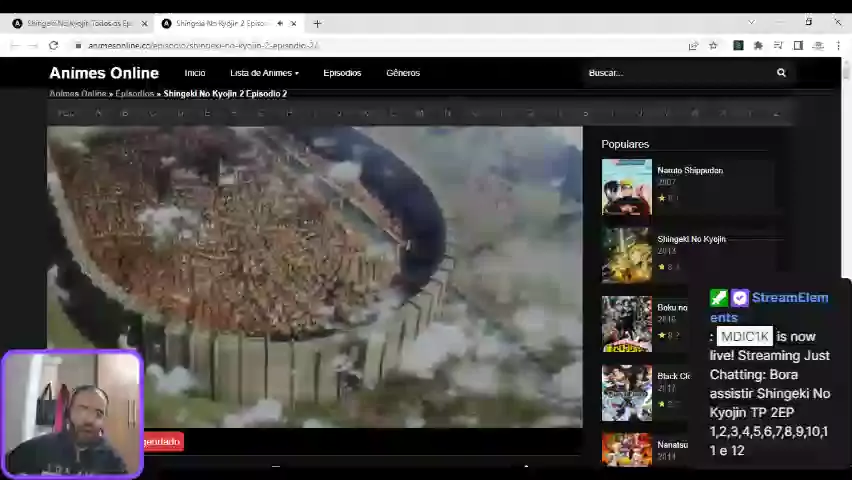Type in the Buscar search field
The image size is (852, 480).
[675, 73]
